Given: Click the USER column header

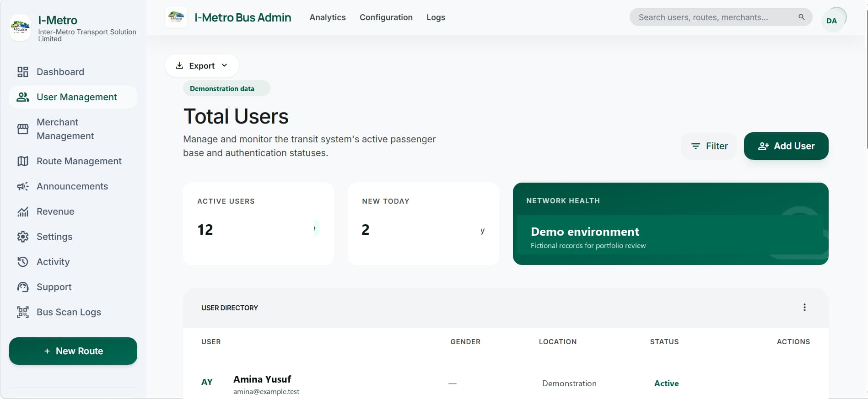Looking at the screenshot, I should click(x=211, y=342).
